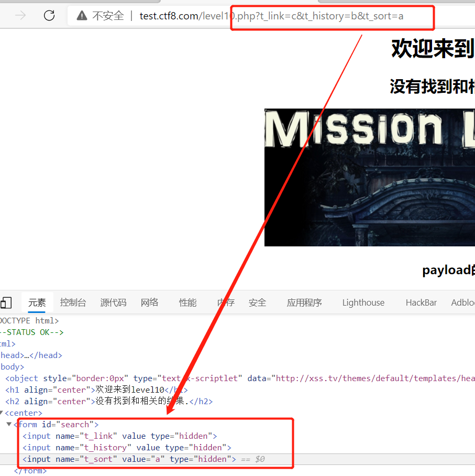Select the h2 没有找到和相关的结果 line
Image resolution: width=475 pixels, height=476 pixels.
[109, 402]
